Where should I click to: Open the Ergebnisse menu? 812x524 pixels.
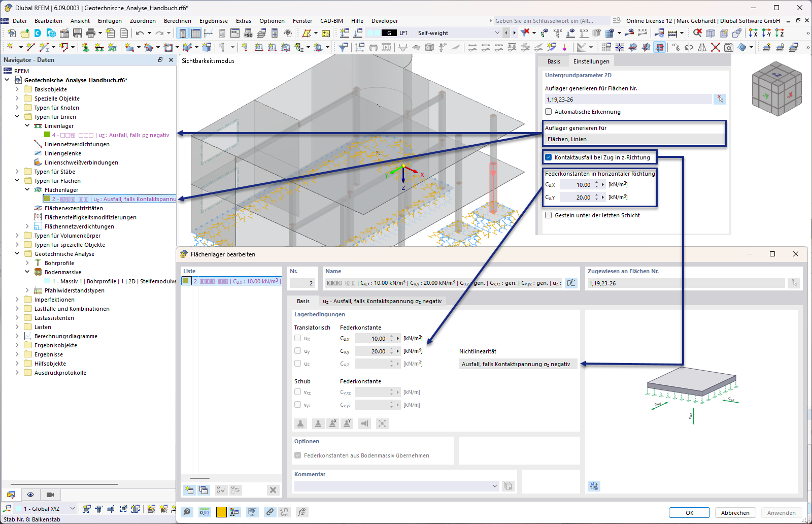click(214, 21)
